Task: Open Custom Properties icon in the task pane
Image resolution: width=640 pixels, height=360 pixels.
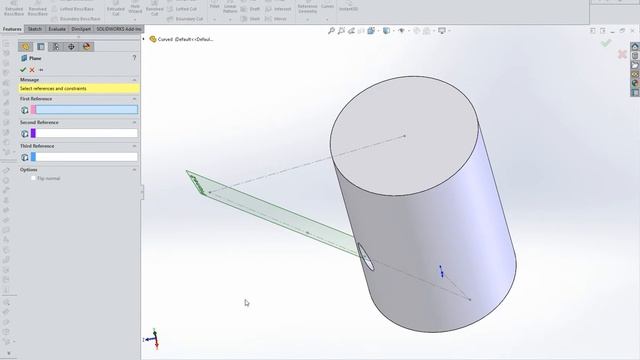Action: pyautogui.click(x=635, y=93)
